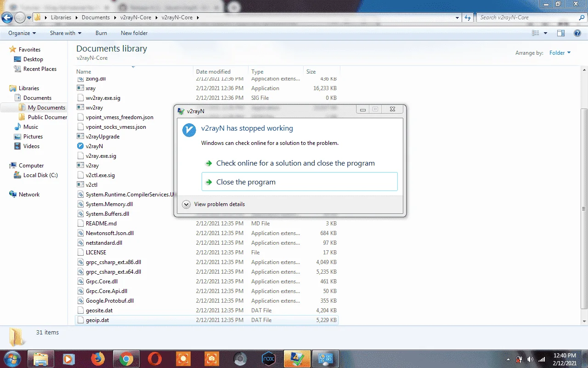
Task: Go to Libraries in the address bar breadcrumb
Action: (61, 17)
